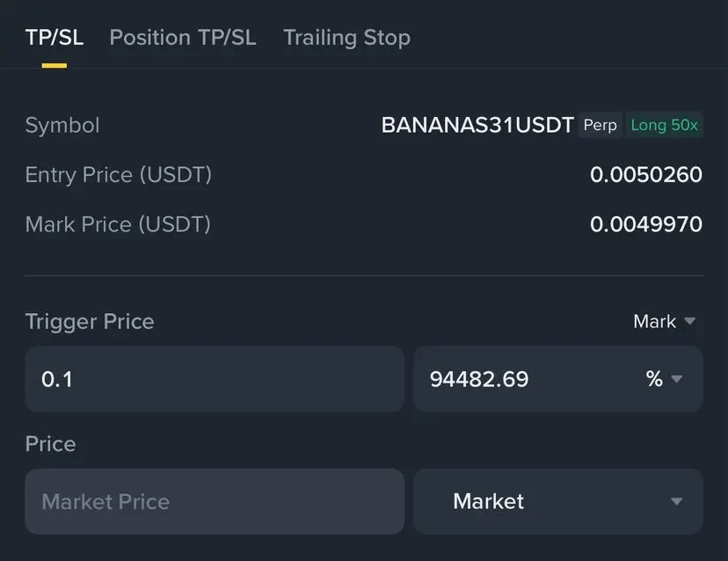This screenshot has width=728, height=561.
Task: Click the mark price value 0.0049970
Action: (x=645, y=224)
